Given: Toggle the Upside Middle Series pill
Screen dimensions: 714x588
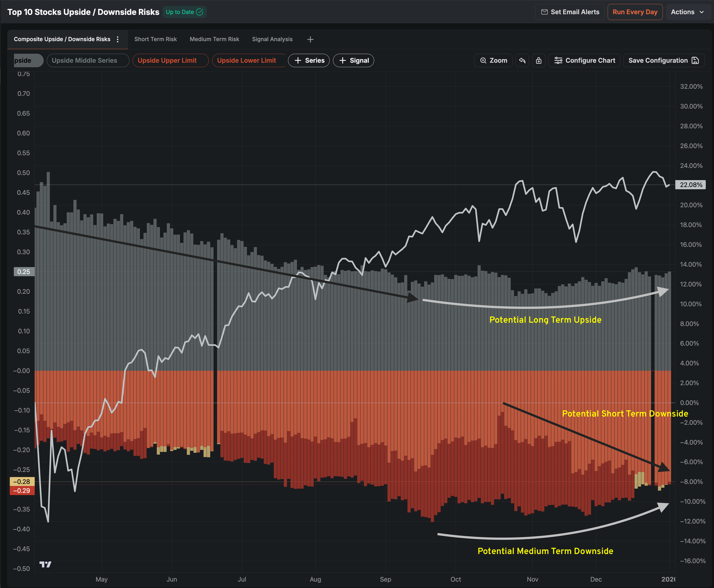Looking at the screenshot, I should point(88,61).
